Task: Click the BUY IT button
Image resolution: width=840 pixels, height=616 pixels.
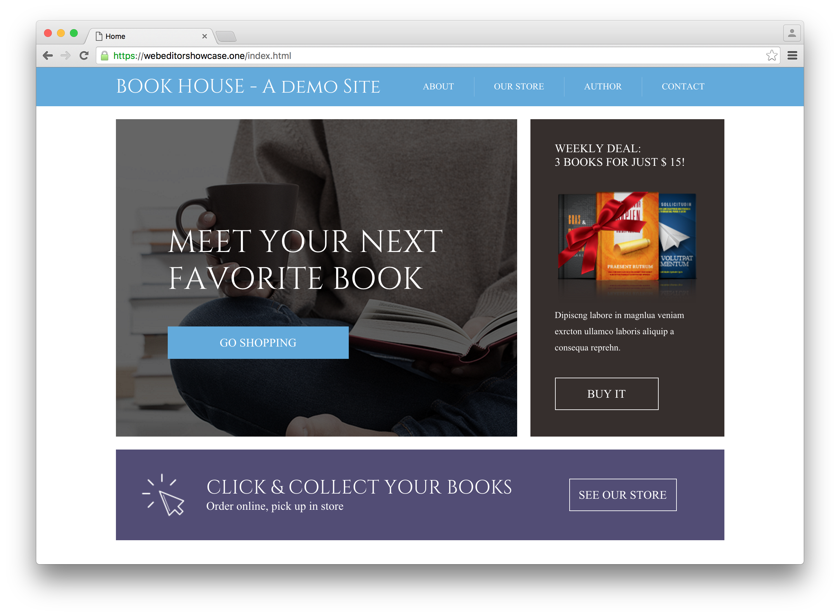Action: 607,394
